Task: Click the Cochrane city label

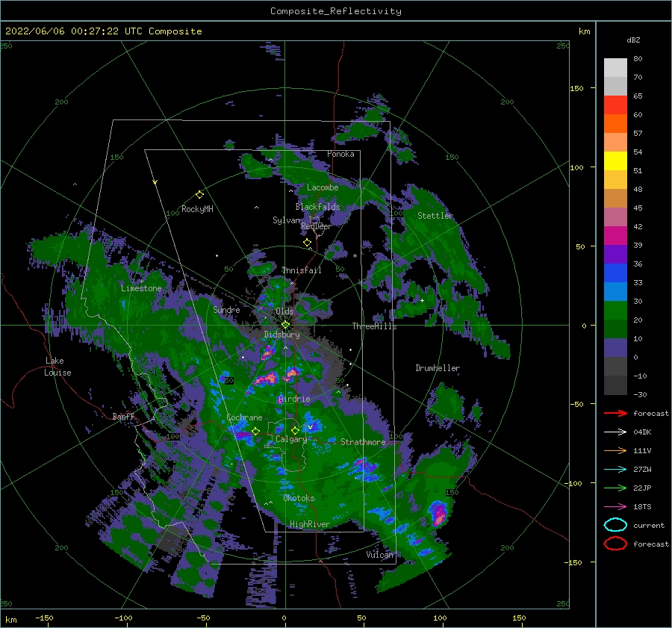Action: pyautogui.click(x=244, y=417)
